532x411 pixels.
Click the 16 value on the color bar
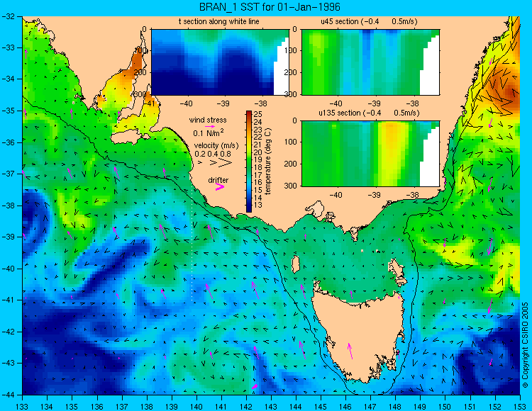[x=257, y=183]
